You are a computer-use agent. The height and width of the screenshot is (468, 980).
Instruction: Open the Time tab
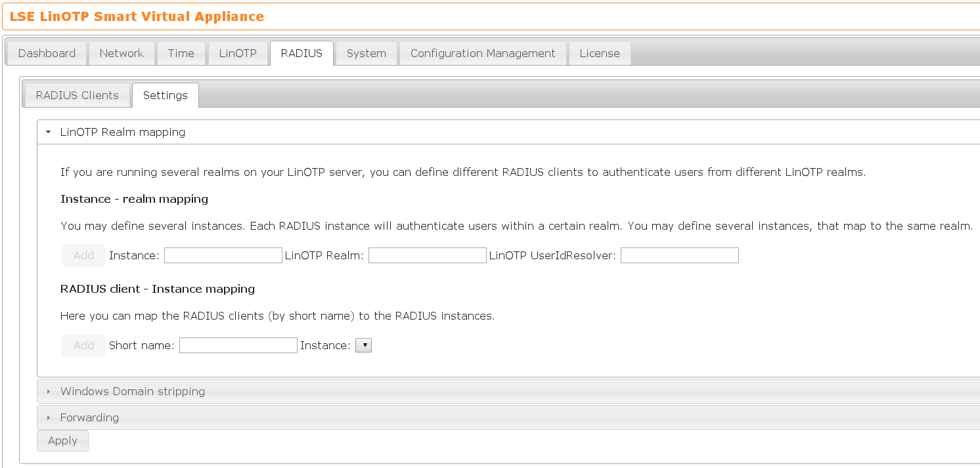tap(181, 53)
